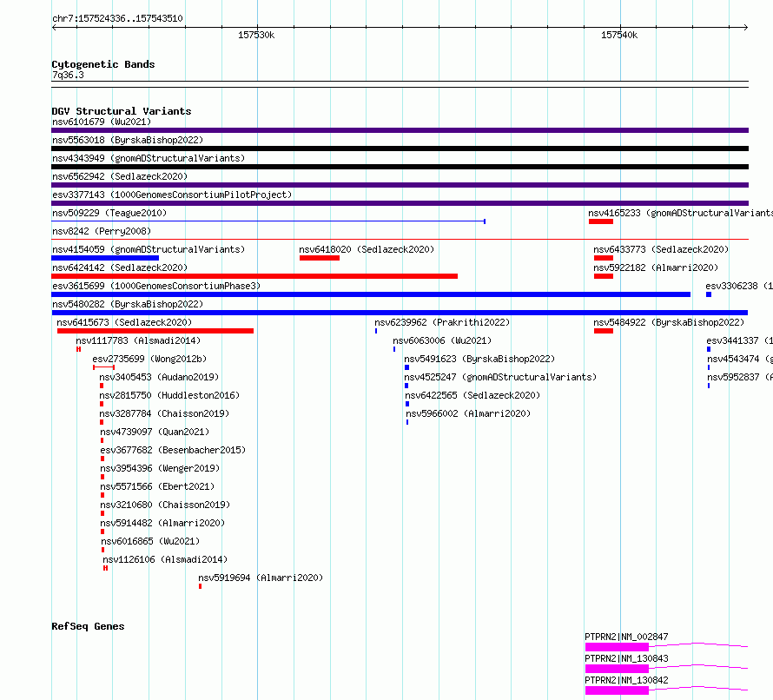Click nsv5480282 (ByrskaBishop2022) label
This screenshot has height=700, width=773.
[x=128, y=304]
